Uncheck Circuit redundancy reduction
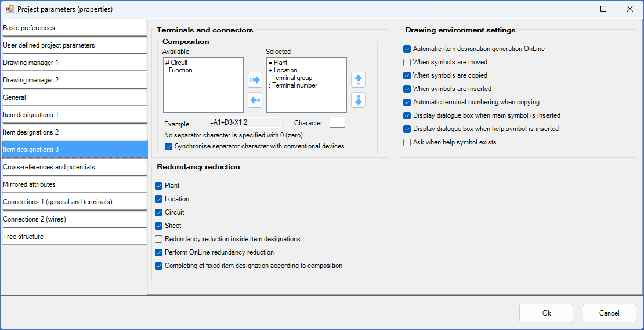Viewport: 644px width, 330px height. [159, 213]
